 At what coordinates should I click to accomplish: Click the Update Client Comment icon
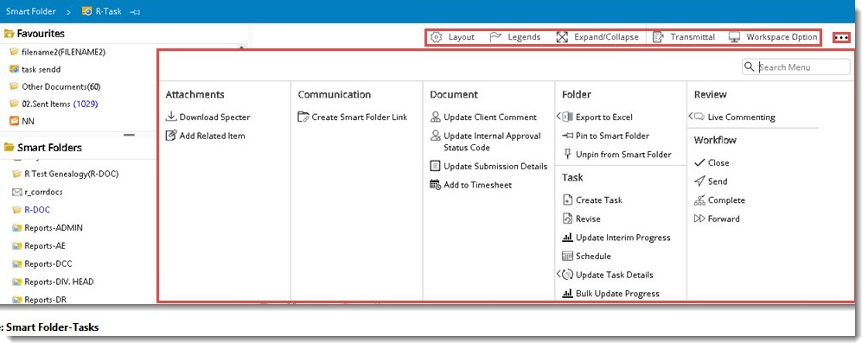[436, 117]
